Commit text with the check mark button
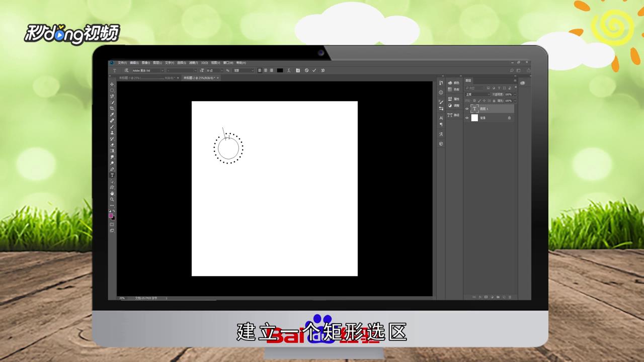The image size is (644, 362). click(314, 70)
